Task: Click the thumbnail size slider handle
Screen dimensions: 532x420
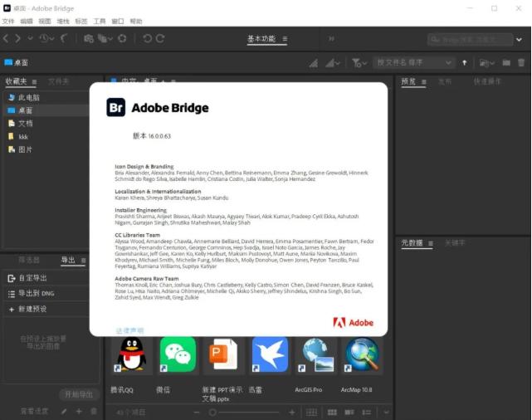Action: pos(212,413)
